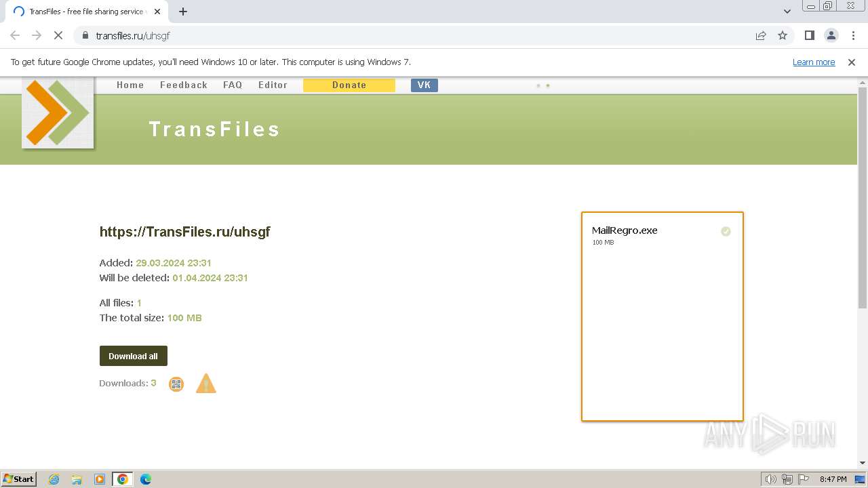This screenshot has width=868, height=488.
Task: Dismiss the Chrome update notification bar
Action: pyautogui.click(x=852, y=62)
